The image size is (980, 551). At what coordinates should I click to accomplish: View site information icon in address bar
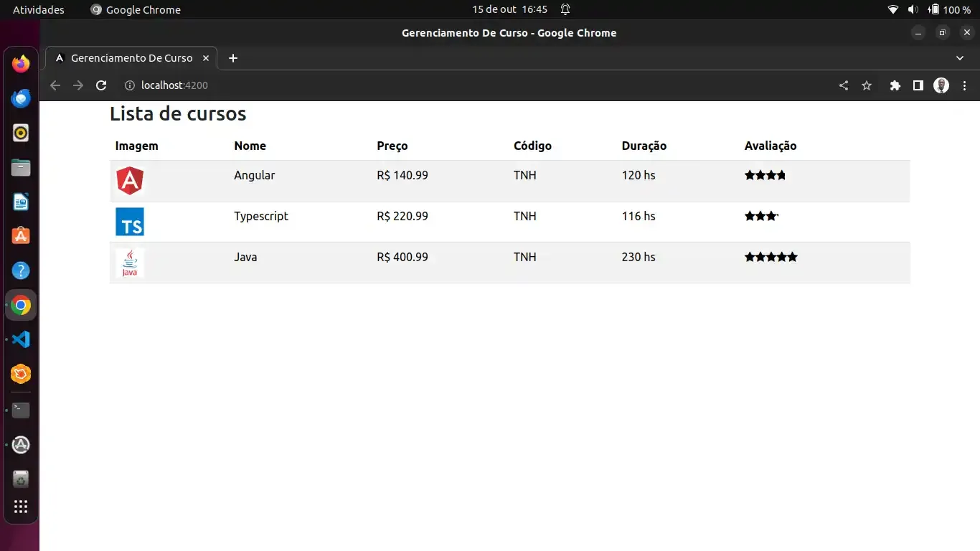(130, 85)
